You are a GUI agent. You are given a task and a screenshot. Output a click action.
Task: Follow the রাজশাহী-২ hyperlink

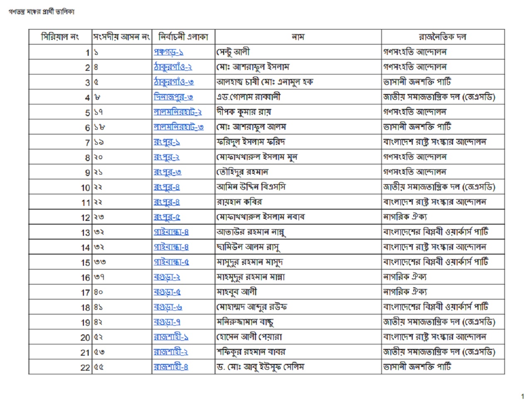pyautogui.click(x=171, y=352)
